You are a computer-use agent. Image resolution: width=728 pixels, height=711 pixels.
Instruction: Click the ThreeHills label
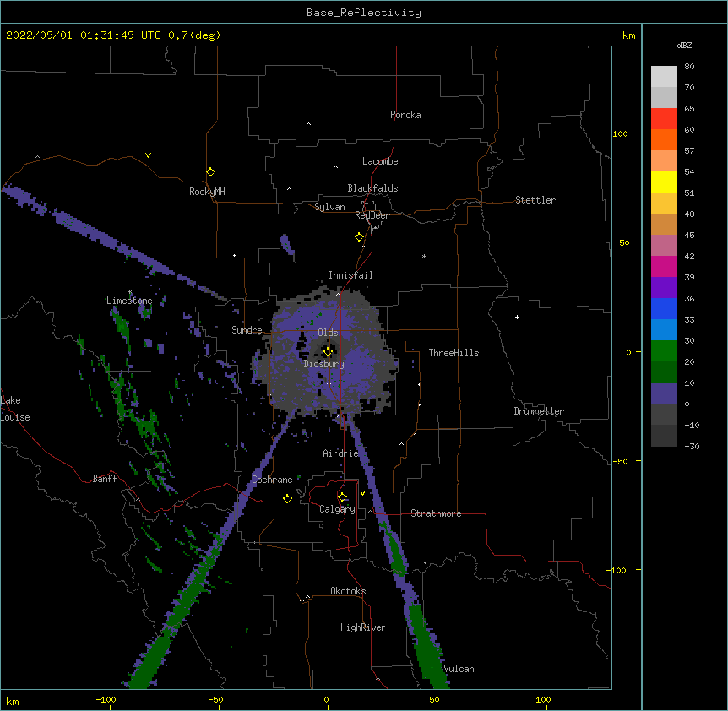[454, 353]
